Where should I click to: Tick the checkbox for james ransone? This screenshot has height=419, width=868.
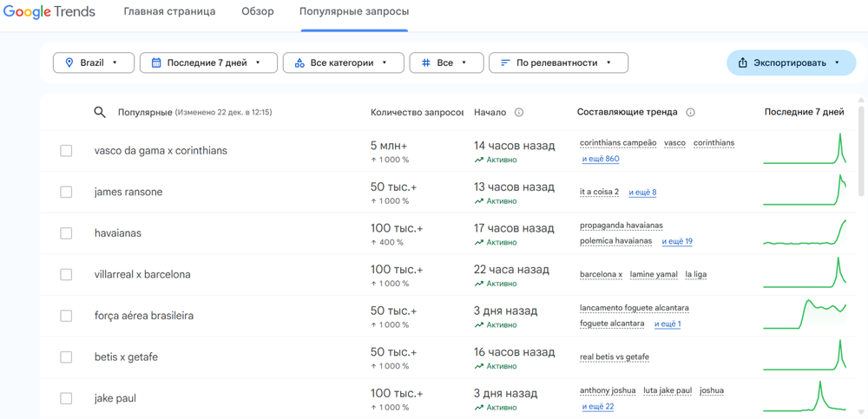[66, 192]
